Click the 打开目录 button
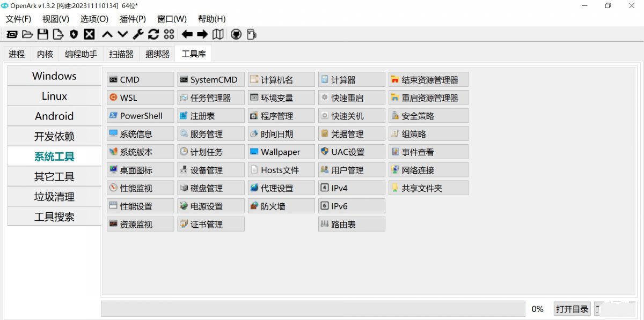Screen dimensions: 644x320 tap(572, 309)
